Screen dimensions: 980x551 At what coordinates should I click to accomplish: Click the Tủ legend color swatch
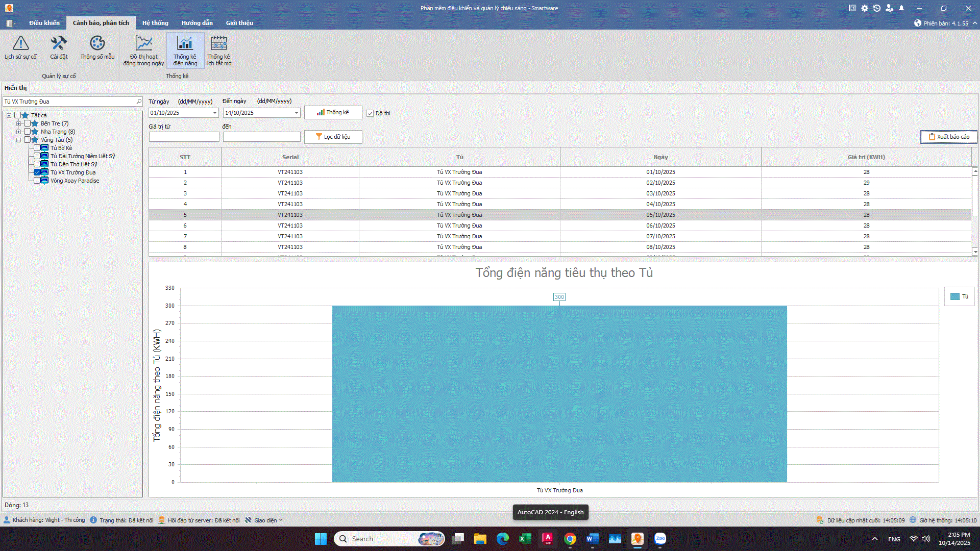point(955,296)
